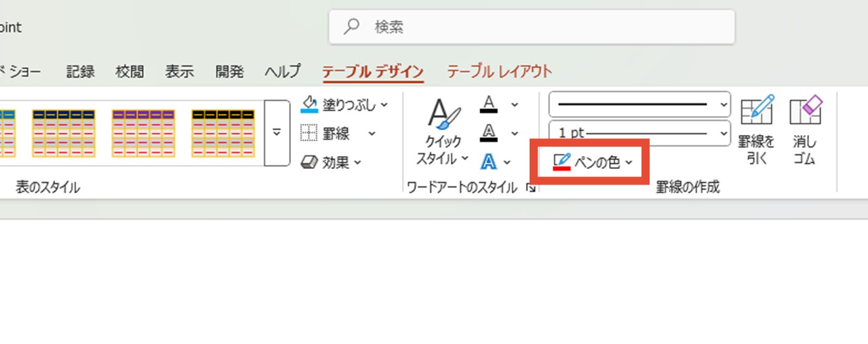The image size is (868, 344).
Task: Click the Shading (塗りつぶし) paint bucket icon
Action: [309, 104]
